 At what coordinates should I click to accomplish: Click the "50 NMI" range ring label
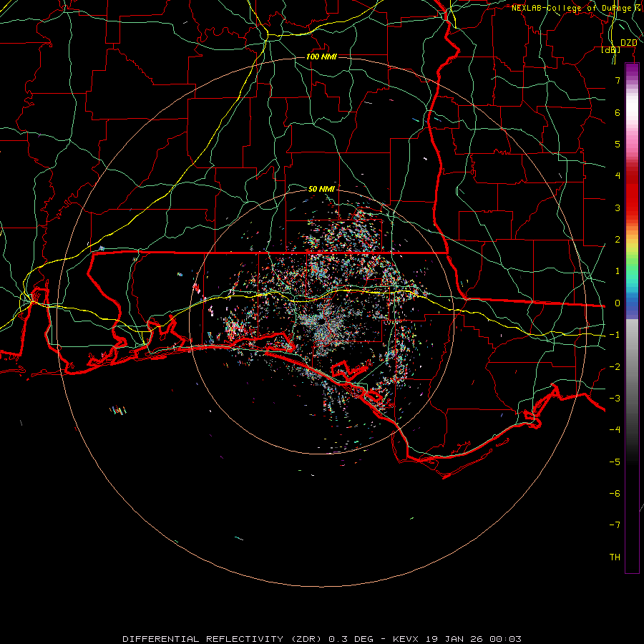(x=321, y=189)
